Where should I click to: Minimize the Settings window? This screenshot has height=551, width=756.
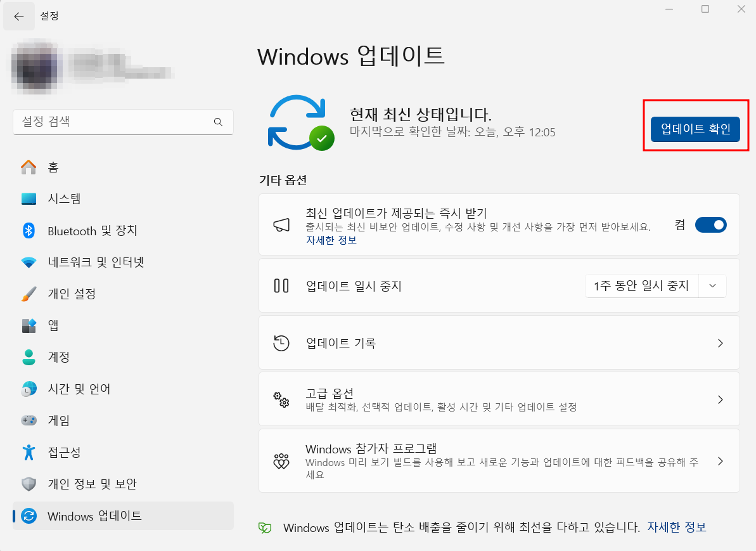[x=669, y=9]
